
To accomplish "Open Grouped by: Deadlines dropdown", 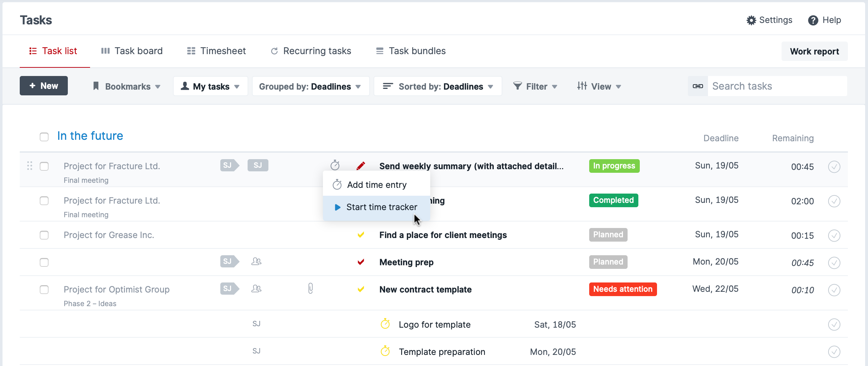I will 310,86.
